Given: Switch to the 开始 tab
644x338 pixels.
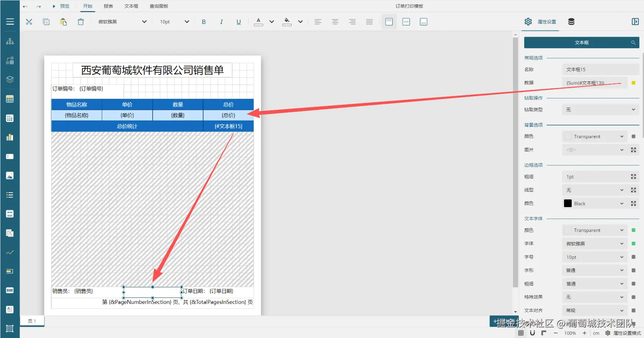Looking at the screenshot, I should (x=88, y=6).
